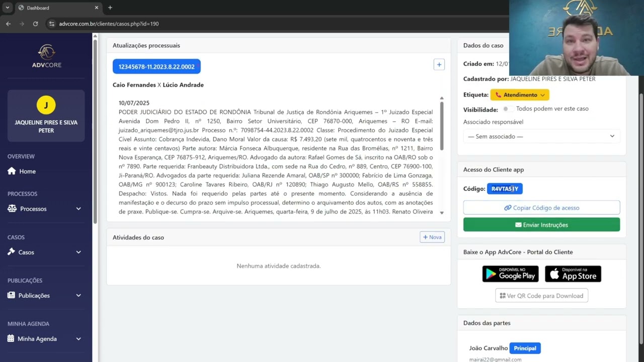The width and height of the screenshot is (644, 362).
Task: Open the App Store download badge
Action: tap(573, 274)
